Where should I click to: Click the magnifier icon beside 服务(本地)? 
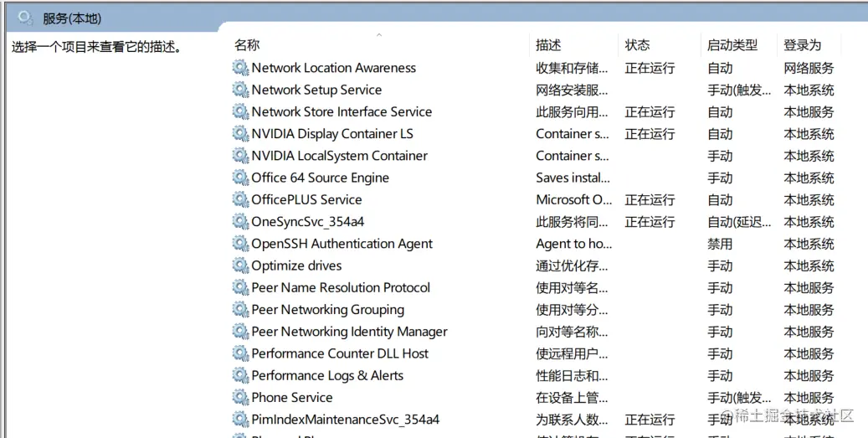tap(26, 18)
